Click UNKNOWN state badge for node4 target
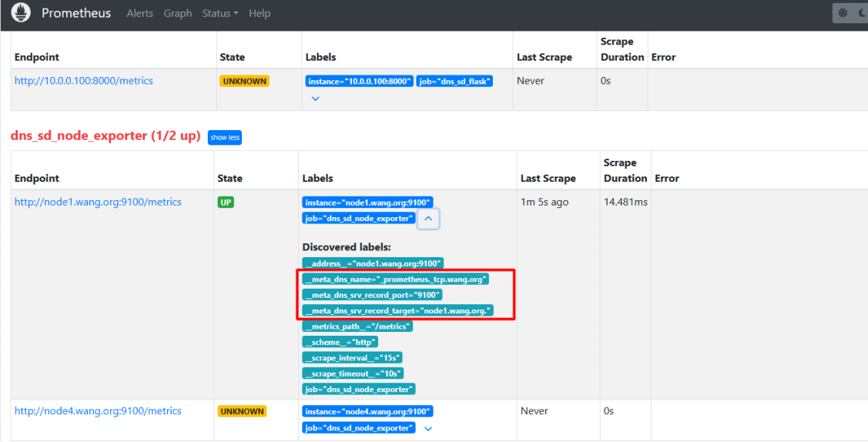The height and width of the screenshot is (442, 868). [x=242, y=411]
